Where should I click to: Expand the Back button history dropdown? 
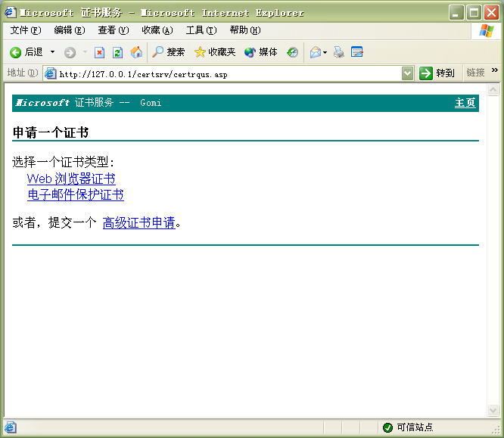52,51
